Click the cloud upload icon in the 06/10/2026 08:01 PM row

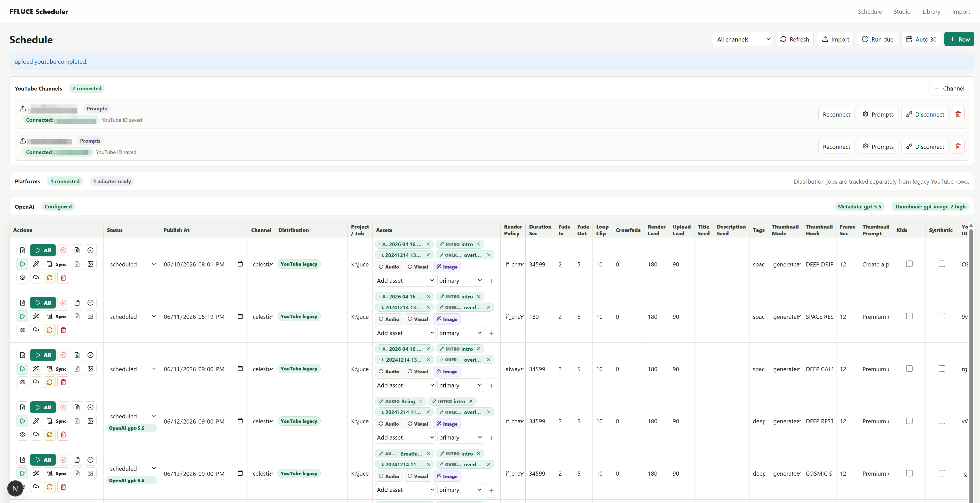[36, 278]
